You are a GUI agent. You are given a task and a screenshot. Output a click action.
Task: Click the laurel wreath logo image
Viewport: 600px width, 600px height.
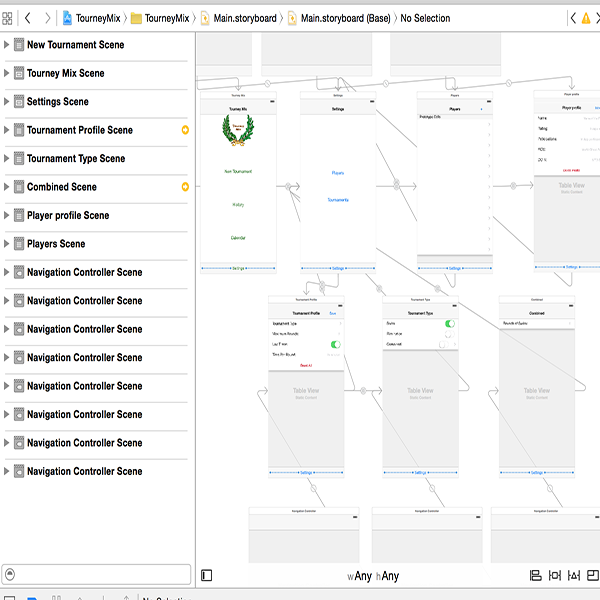pyautogui.click(x=238, y=130)
